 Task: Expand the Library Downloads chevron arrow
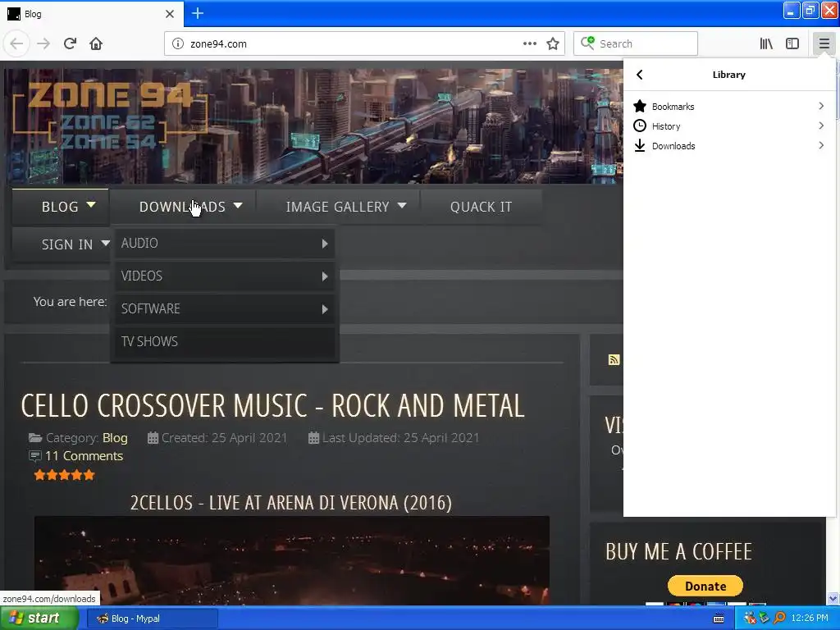[x=820, y=145]
